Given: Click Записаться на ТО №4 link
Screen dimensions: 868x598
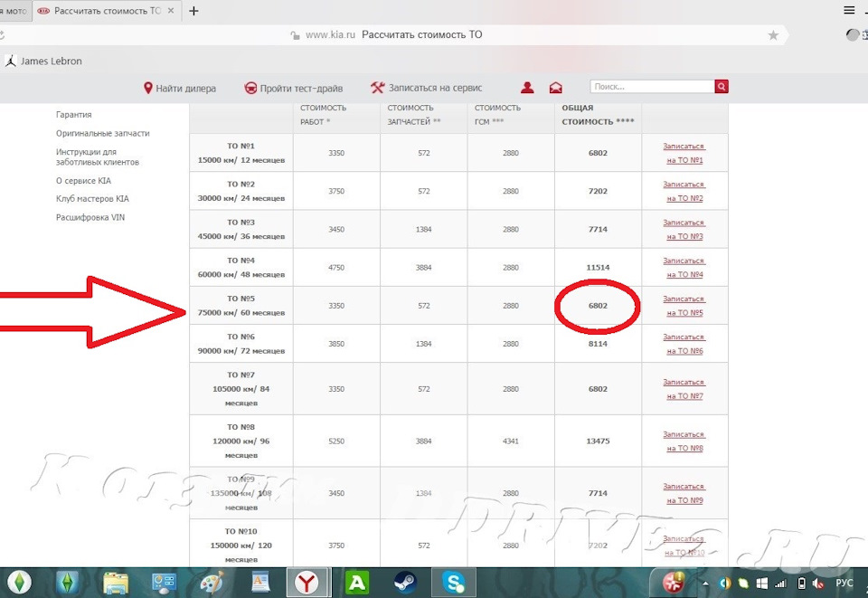Looking at the screenshot, I should tap(684, 268).
